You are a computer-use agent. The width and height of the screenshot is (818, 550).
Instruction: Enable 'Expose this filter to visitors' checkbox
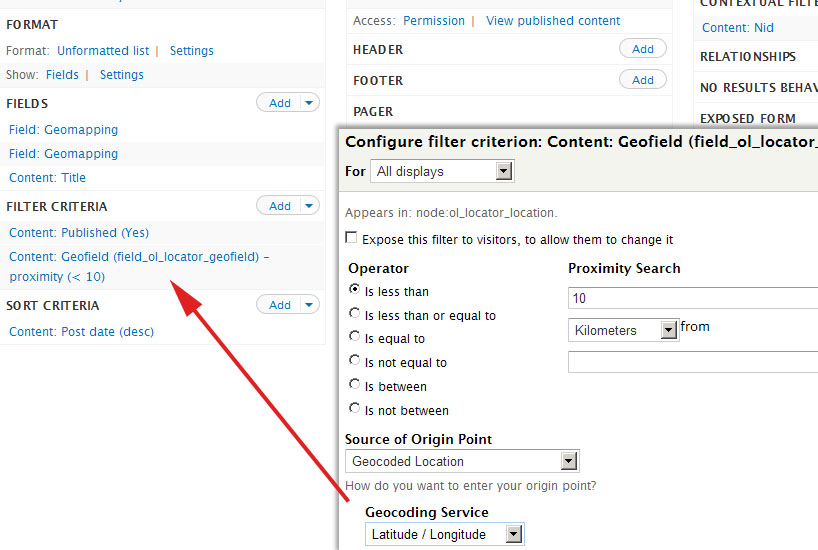[x=351, y=239]
